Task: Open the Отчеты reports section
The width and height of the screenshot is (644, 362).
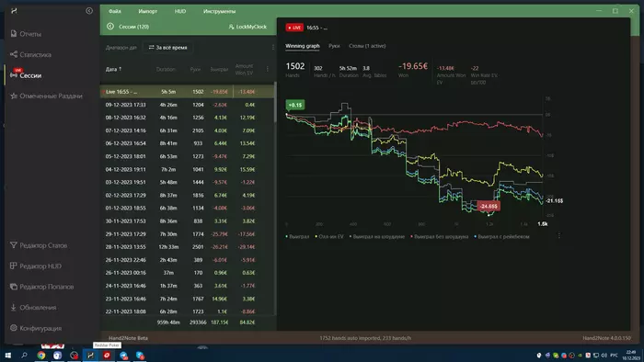Action: click(26, 34)
